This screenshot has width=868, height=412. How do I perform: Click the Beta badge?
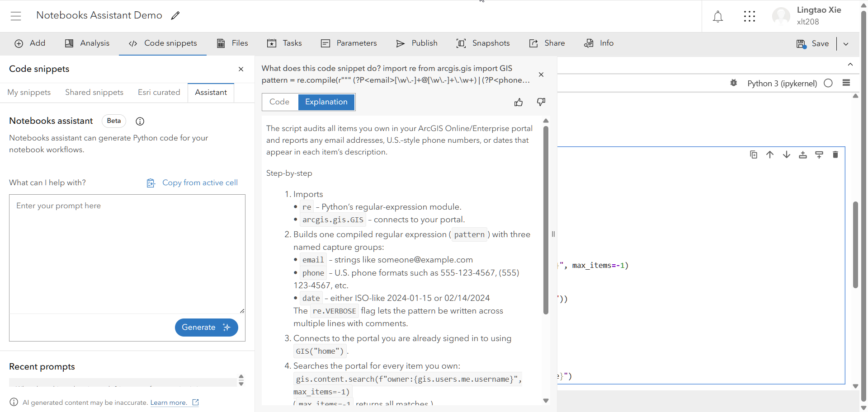[x=114, y=121]
